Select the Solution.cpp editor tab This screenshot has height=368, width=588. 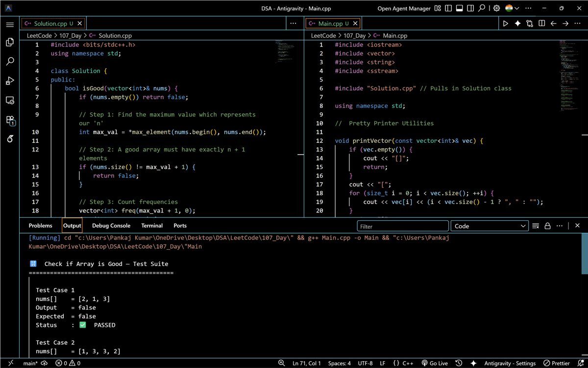pos(52,23)
